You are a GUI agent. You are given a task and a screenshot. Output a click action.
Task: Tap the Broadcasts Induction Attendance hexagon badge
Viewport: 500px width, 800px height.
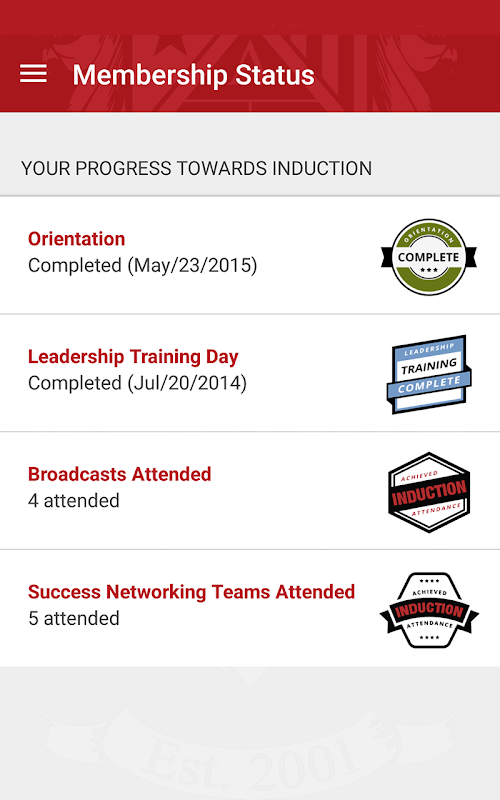[429, 492]
